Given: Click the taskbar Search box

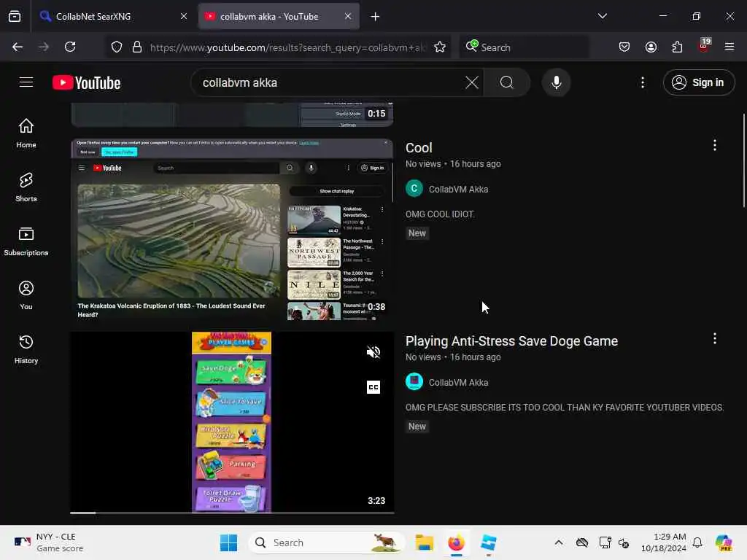Looking at the screenshot, I should coord(326,542).
